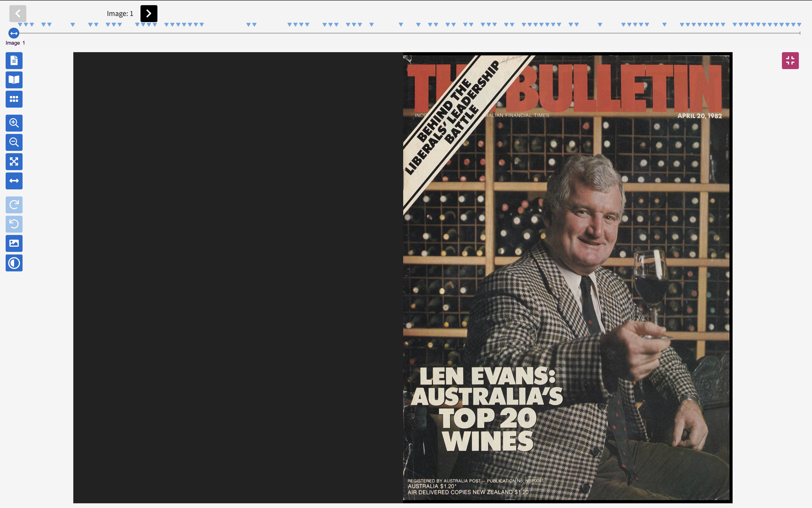The height and width of the screenshot is (508, 812).
Task: Click the greyed-out previous image arrow
Action: click(18, 13)
